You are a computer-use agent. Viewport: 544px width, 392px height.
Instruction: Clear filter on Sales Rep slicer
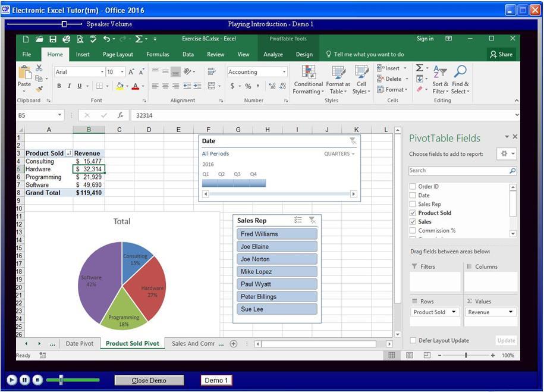[x=312, y=220]
